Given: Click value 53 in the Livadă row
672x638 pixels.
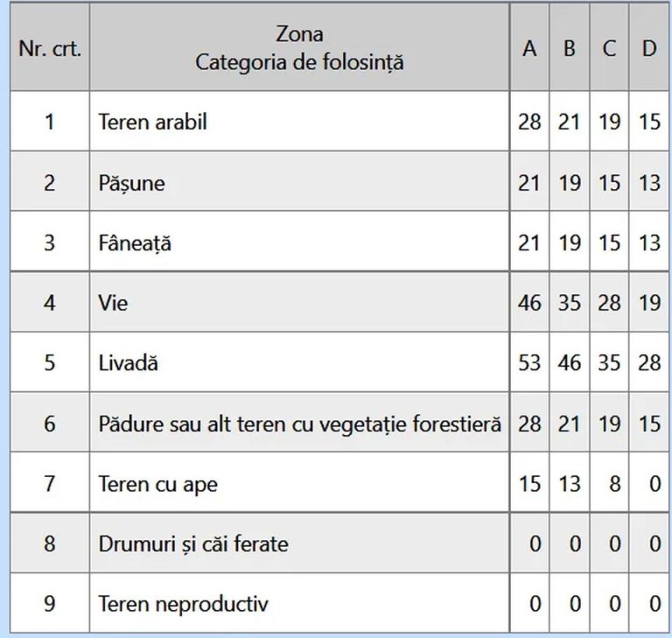Looking at the screenshot, I should coord(529,362).
